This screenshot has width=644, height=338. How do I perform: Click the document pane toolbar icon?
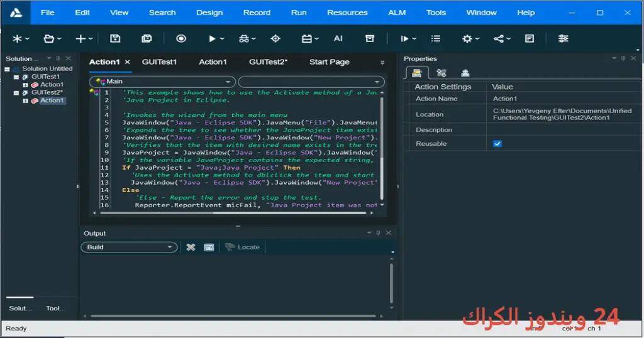(x=530, y=38)
